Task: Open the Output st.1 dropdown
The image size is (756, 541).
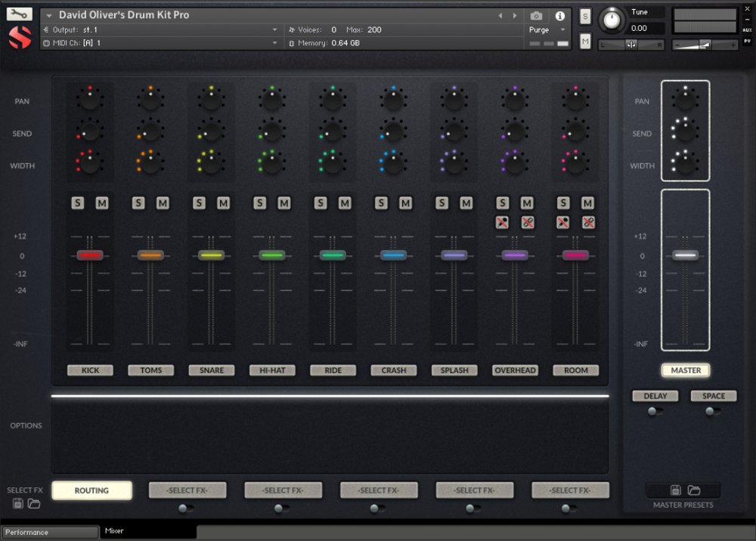Action: coord(162,29)
